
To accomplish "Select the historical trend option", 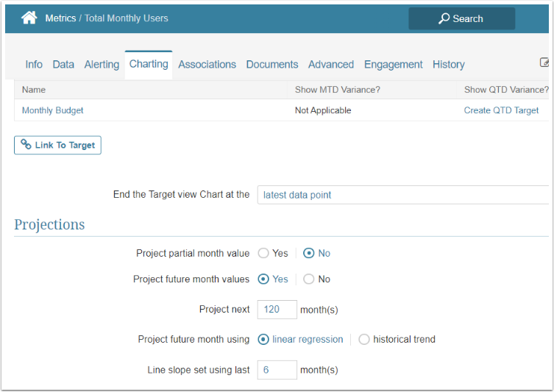I will [x=364, y=340].
